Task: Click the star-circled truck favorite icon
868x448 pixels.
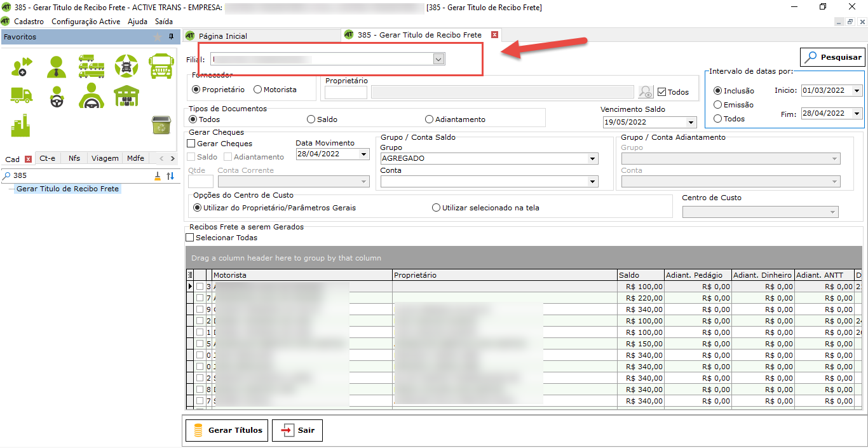Action: (x=126, y=65)
